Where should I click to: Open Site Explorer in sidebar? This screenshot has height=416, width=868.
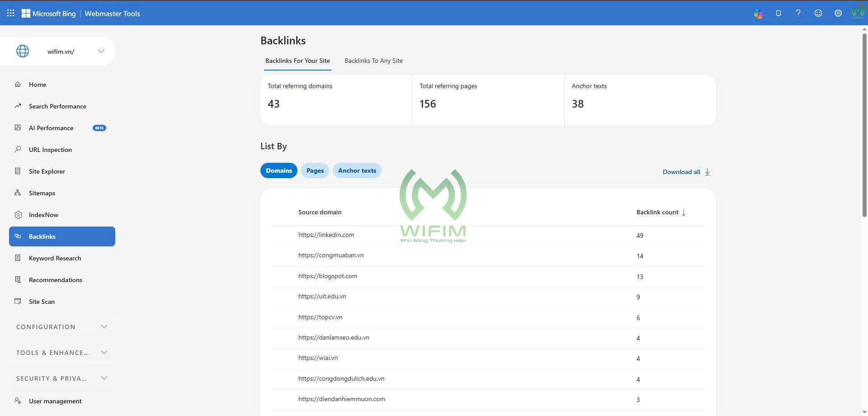(62, 171)
